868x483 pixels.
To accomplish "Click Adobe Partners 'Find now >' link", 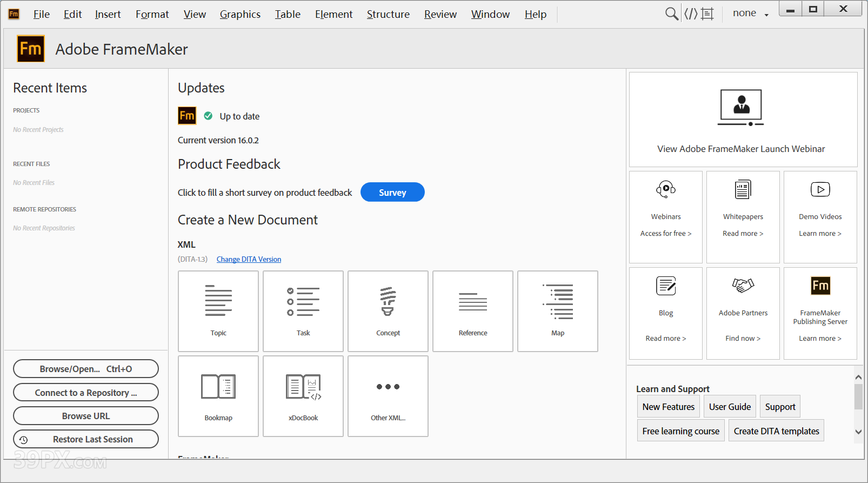I will click(x=743, y=339).
